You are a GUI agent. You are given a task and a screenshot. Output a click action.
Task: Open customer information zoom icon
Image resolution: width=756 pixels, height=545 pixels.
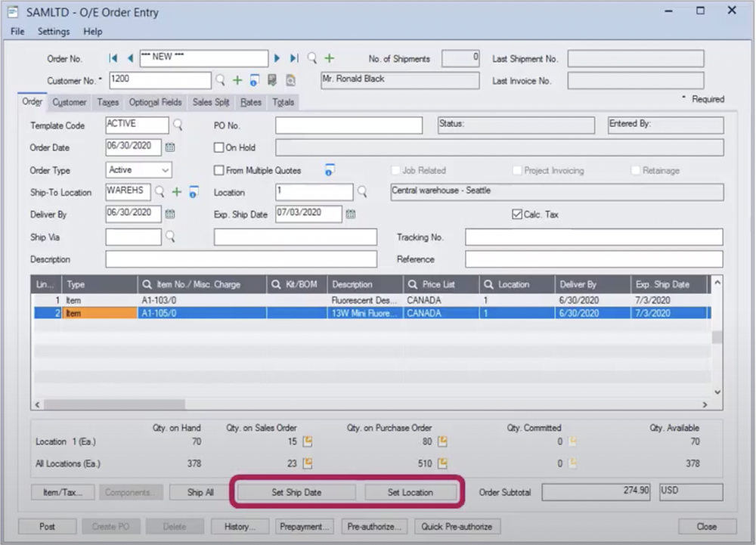[254, 80]
